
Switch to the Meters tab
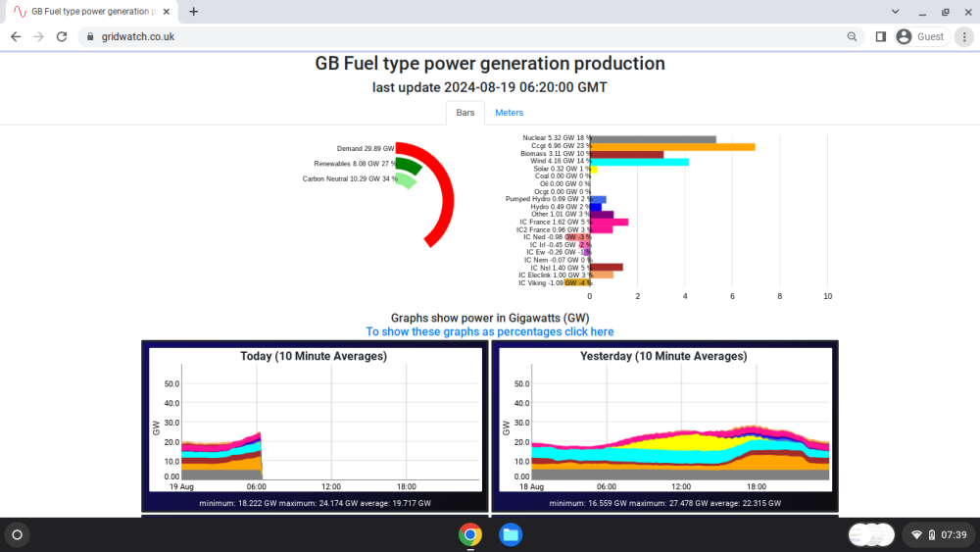[x=509, y=113]
